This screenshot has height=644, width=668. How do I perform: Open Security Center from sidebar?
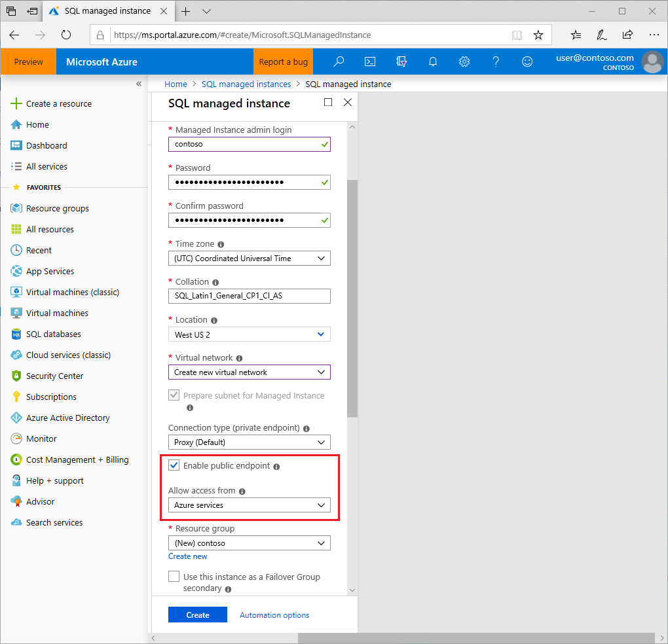tap(47, 376)
